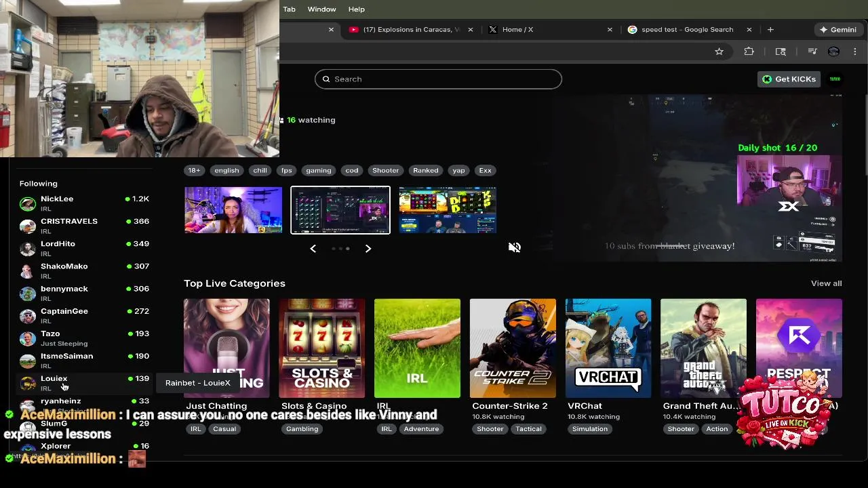Image resolution: width=868 pixels, height=488 pixels.
Task: Open ItsmeSaiman avatar in Following
Action: [28, 361]
